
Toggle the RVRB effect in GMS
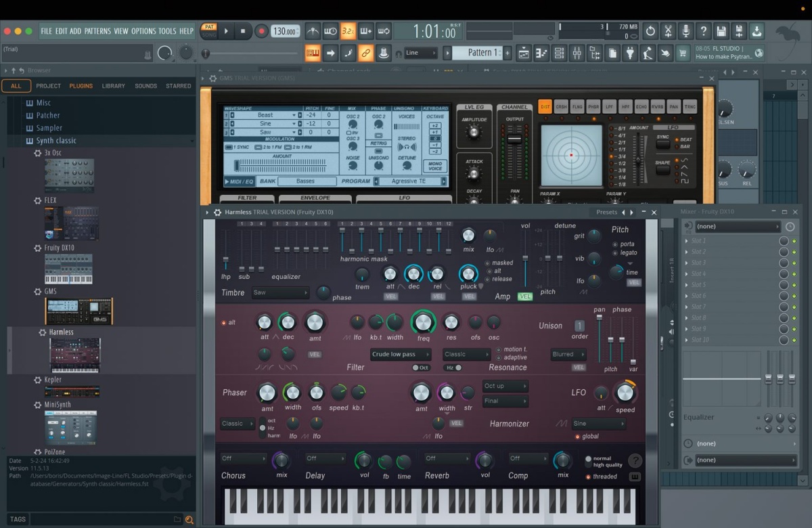click(x=658, y=107)
